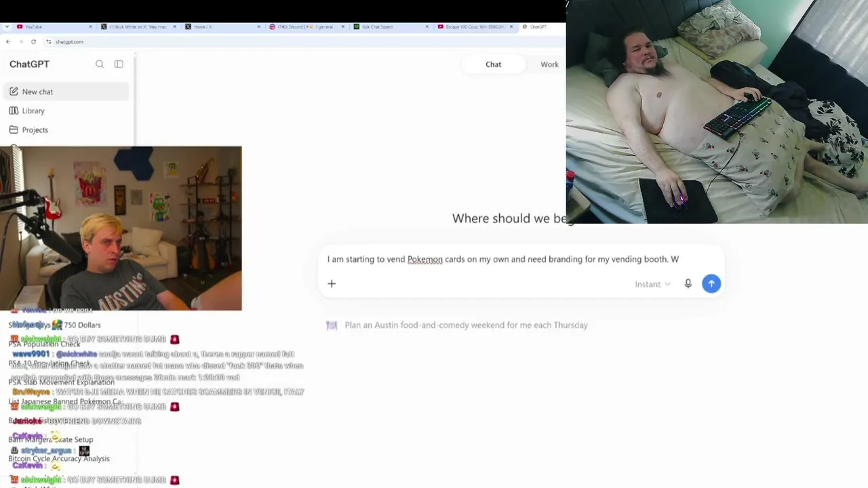Click the browser forward arrow
Image resolution: width=868 pixels, height=488 pixels.
[21, 41]
